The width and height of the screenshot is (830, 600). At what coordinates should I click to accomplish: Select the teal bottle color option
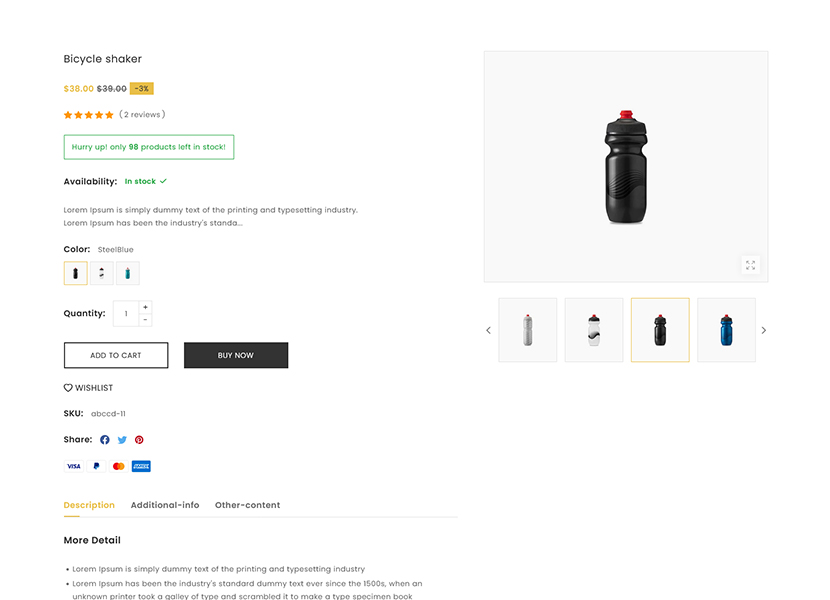127,272
